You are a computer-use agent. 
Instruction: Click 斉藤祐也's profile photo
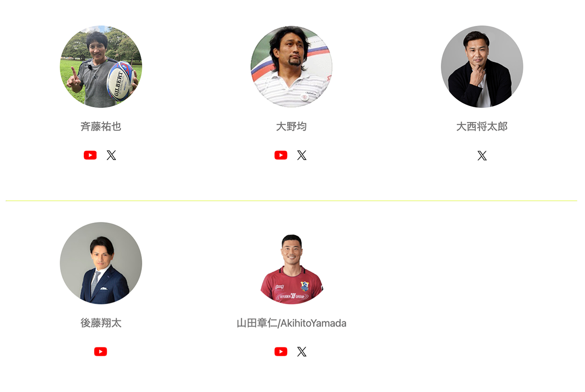pos(101,66)
